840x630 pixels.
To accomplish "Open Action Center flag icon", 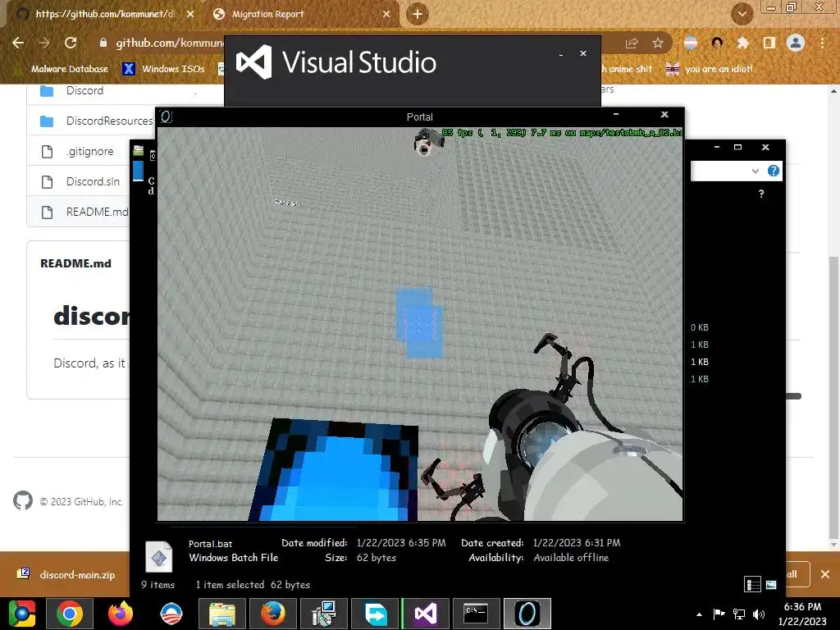I will pyautogui.click(x=719, y=614).
